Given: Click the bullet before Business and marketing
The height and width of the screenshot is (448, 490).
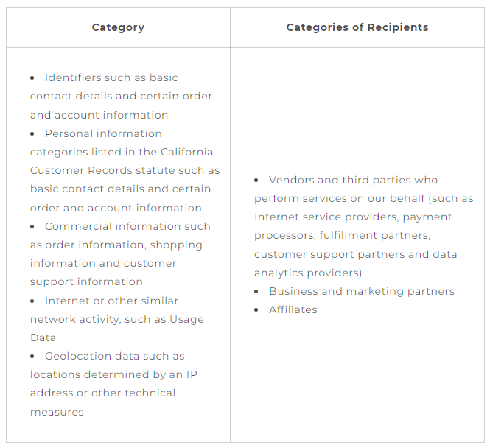Looking at the screenshot, I should click(256, 292).
